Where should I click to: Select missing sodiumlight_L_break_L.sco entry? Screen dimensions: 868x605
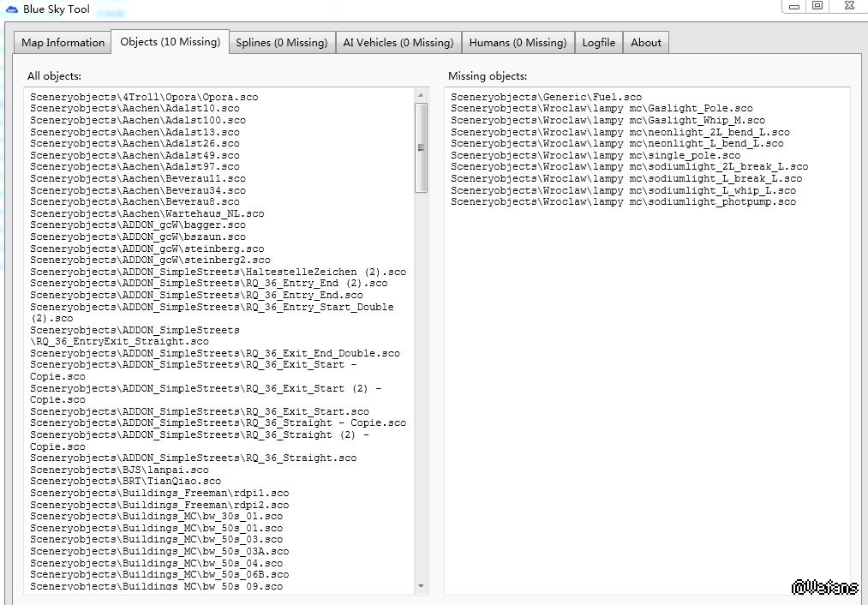[x=626, y=179]
